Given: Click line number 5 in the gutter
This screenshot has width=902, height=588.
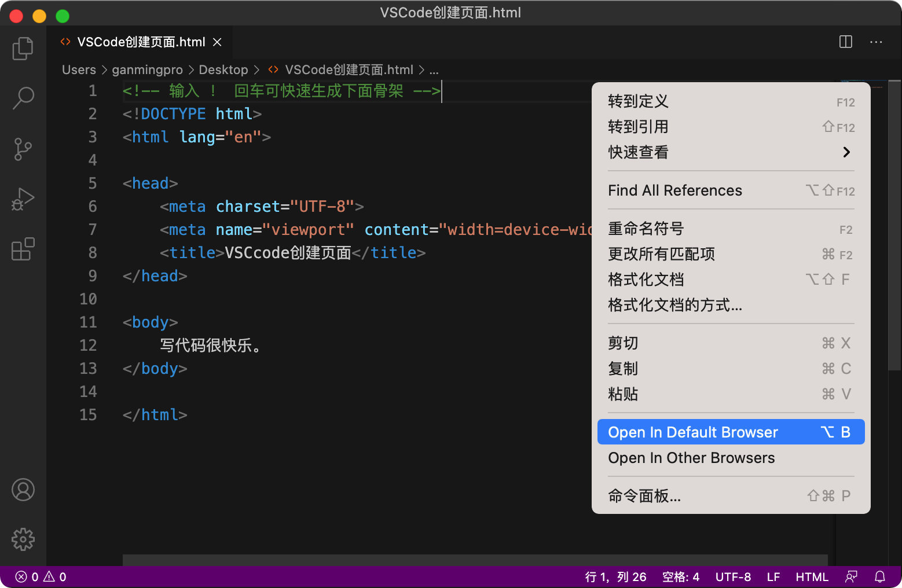Looking at the screenshot, I should click(93, 183).
